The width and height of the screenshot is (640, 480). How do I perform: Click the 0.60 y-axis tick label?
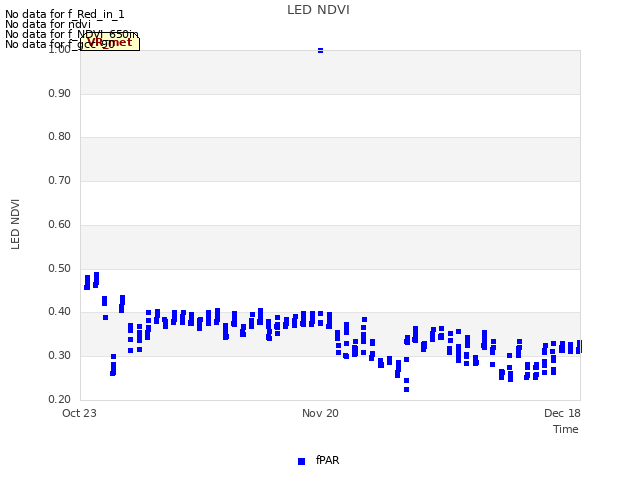[x=60, y=224]
